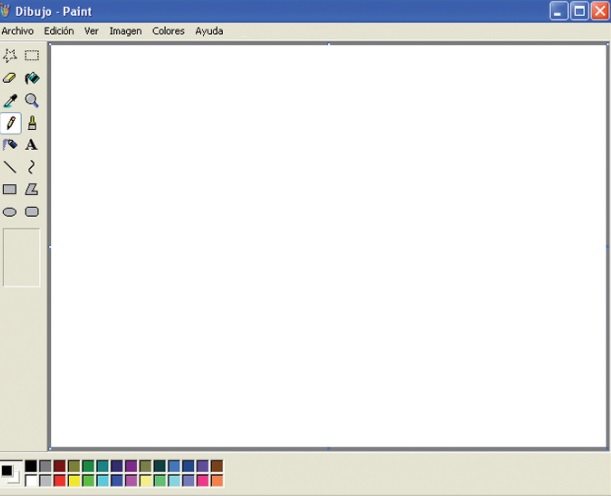
Task: Open the Paint icon system menu in title bar
Action: pyautogui.click(x=5, y=11)
